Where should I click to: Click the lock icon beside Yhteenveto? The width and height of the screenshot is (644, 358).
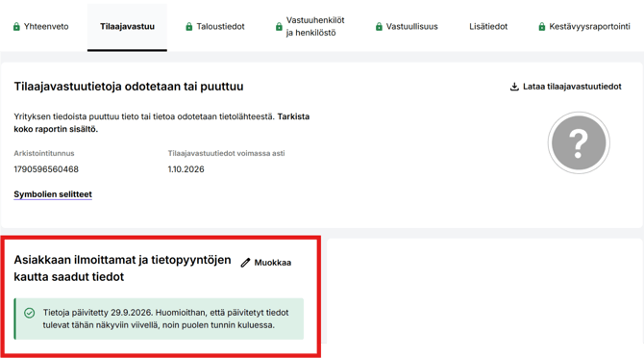pos(16,27)
